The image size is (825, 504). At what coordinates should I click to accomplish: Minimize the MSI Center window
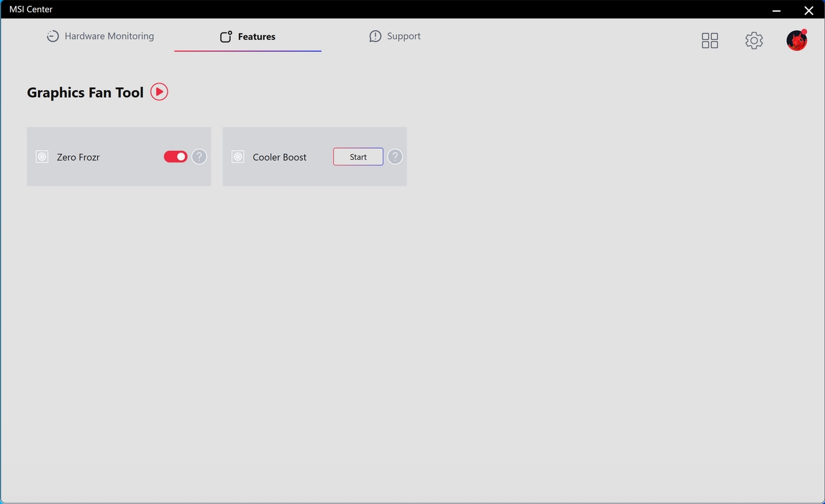coord(777,10)
